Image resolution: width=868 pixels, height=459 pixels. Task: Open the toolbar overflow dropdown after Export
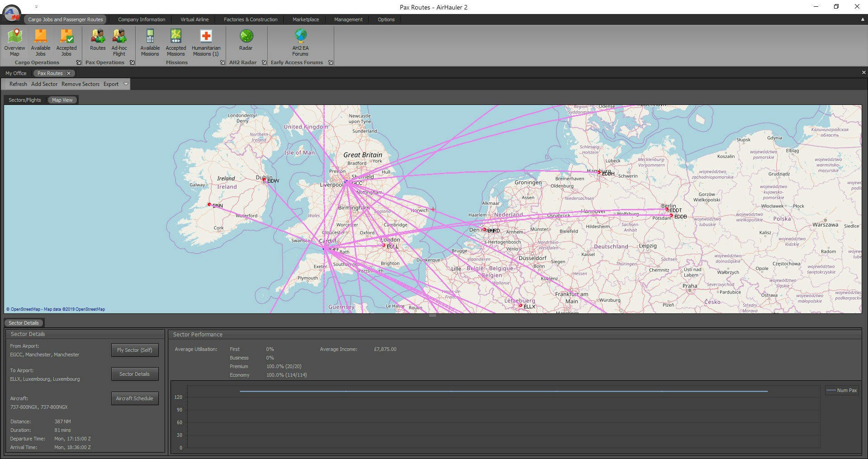(126, 84)
